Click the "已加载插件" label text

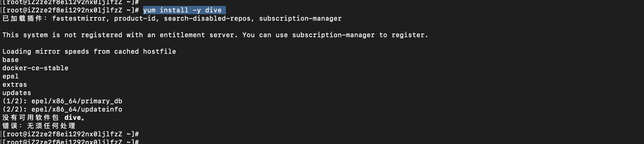point(22,19)
